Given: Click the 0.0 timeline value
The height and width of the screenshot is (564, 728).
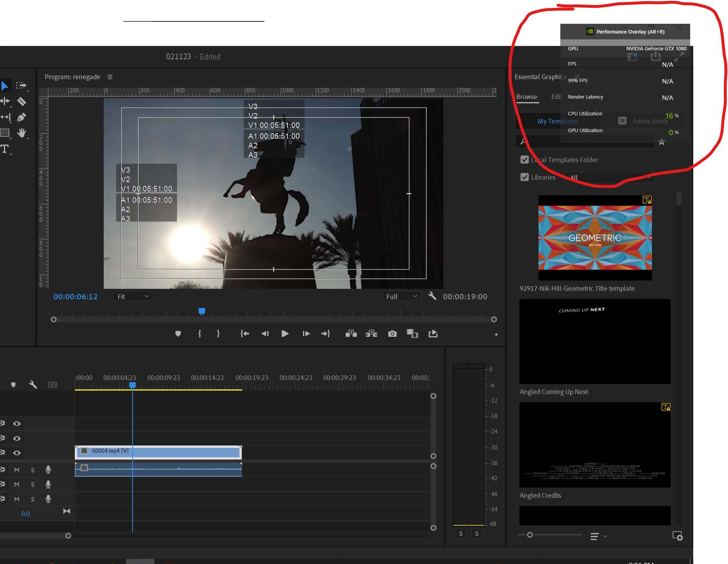Looking at the screenshot, I should click(25, 514).
